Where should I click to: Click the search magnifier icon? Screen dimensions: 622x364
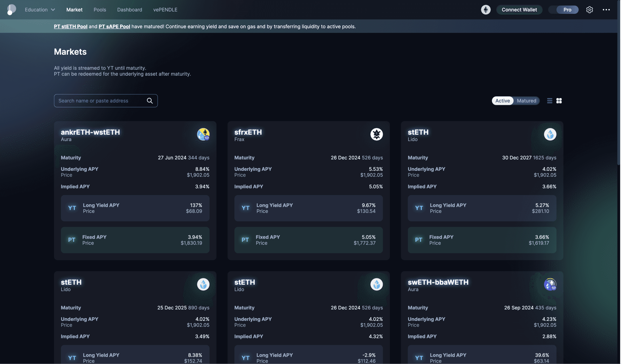pyautogui.click(x=150, y=101)
